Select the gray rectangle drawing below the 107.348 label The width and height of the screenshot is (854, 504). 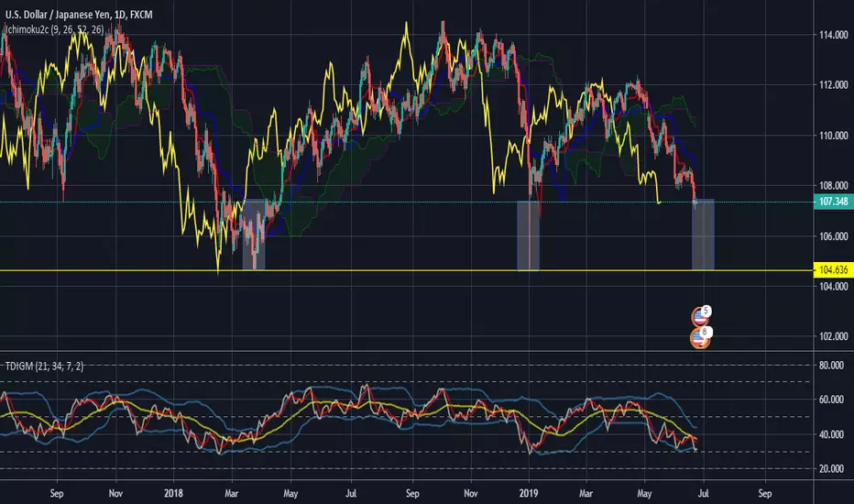point(703,235)
